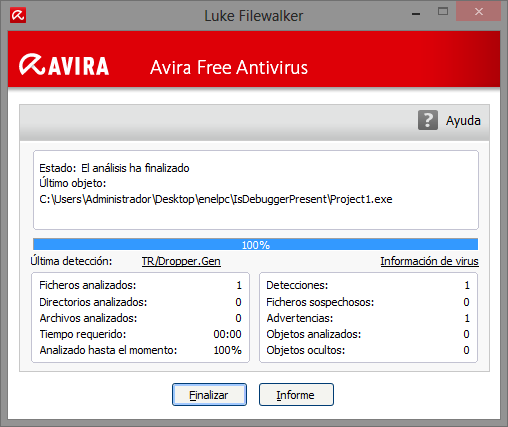Close the Luke Filewalker window
The height and width of the screenshot is (427, 508).
pos(478,12)
